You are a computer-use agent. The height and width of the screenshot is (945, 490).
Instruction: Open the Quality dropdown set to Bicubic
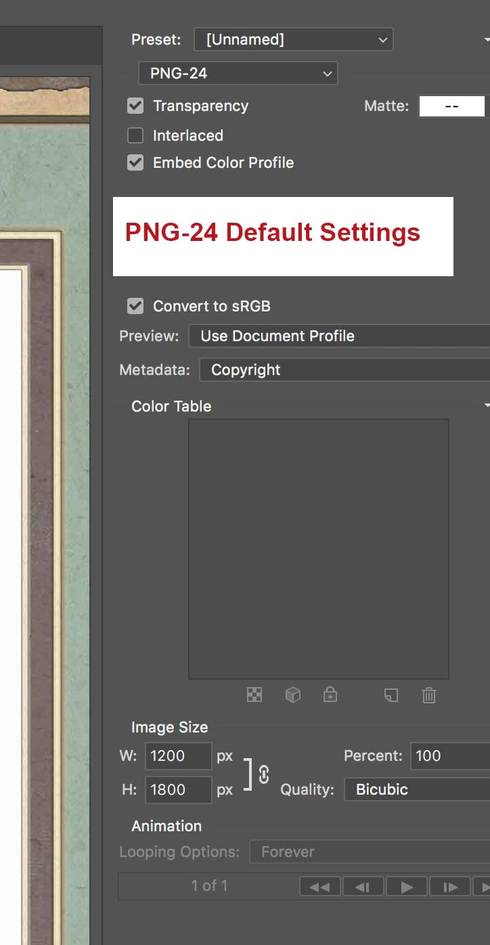click(417, 790)
